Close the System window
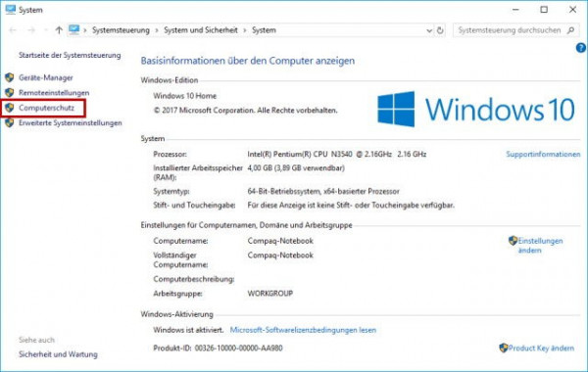This screenshot has width=588, height=372. coord(572,10)
